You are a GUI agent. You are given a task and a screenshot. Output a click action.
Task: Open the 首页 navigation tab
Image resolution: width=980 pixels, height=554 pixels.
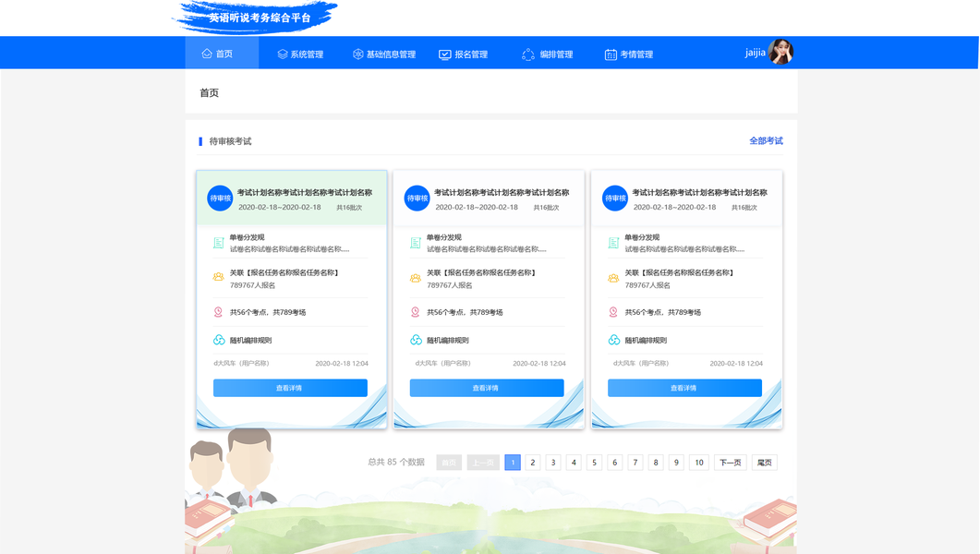pos(222,53)
